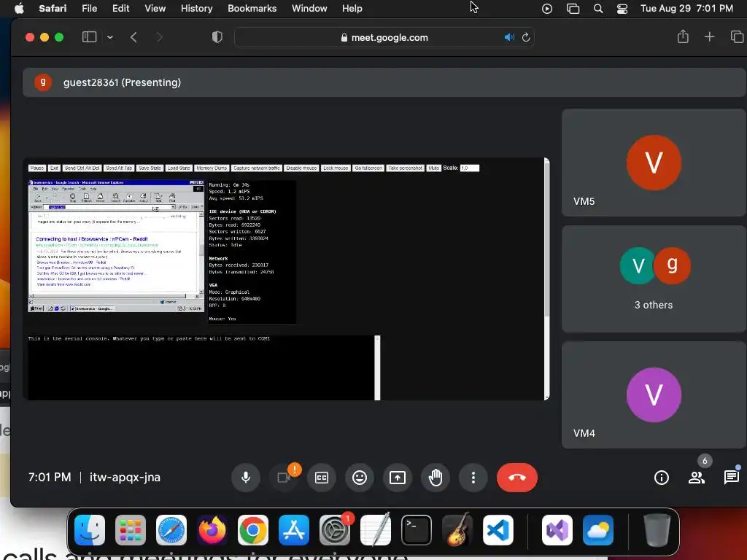Open GarageBand from the Dock

457,530
